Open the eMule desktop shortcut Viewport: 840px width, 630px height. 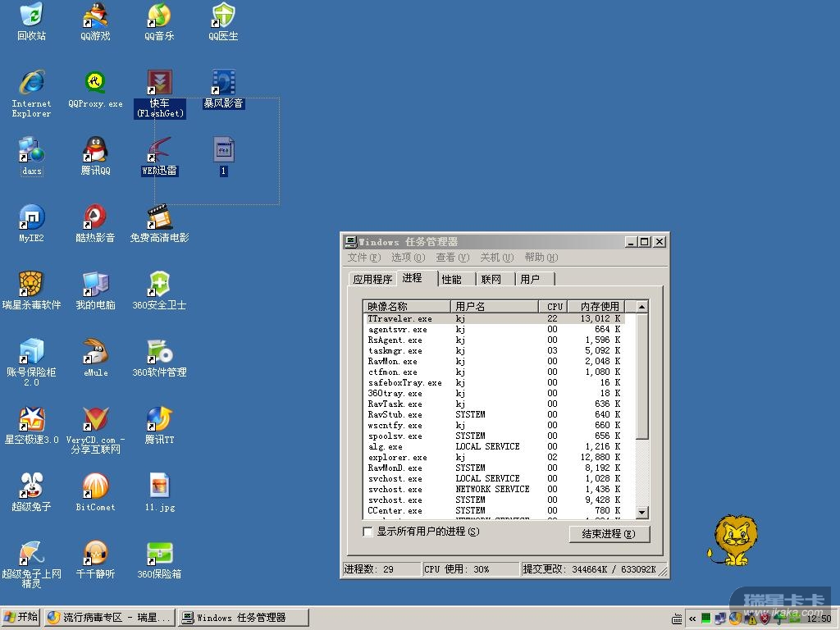(95, 352)
